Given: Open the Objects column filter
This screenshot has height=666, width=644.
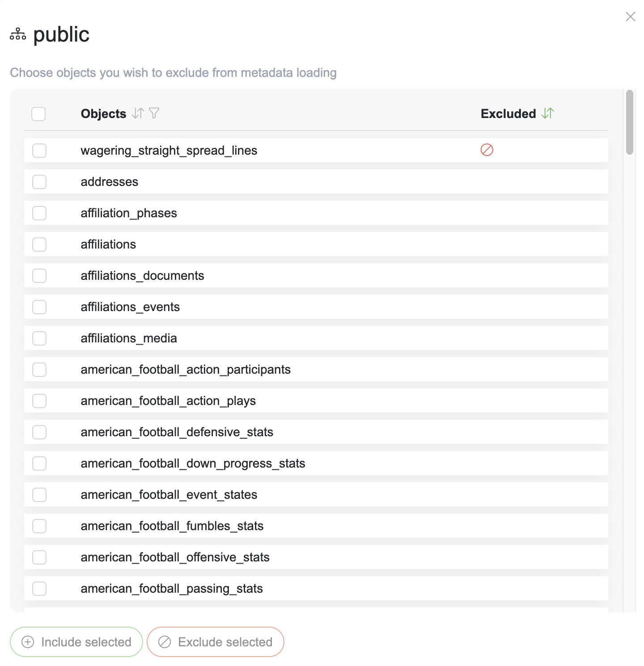Looking at the screenshot, I should 154,114.
